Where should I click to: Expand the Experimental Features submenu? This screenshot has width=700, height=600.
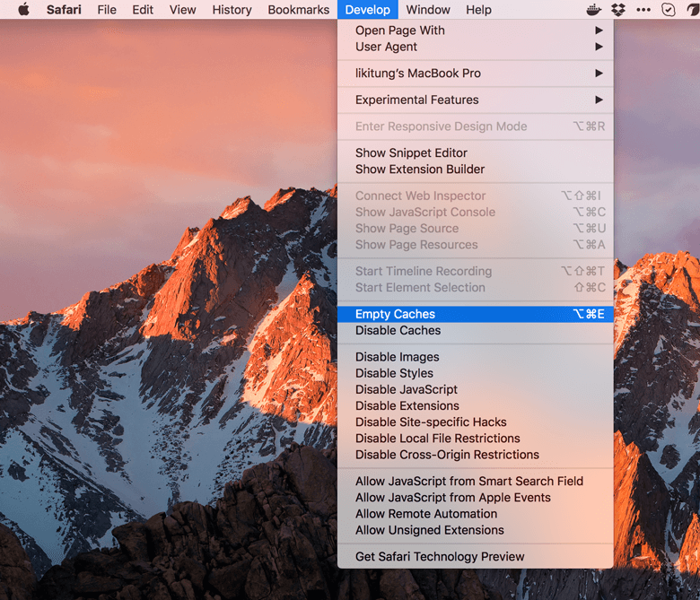click(476, 100)
